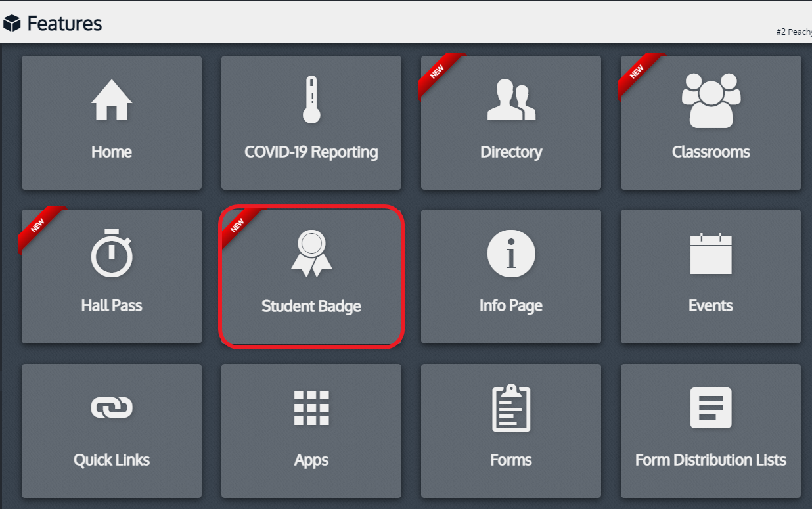Image resolution: width=812 pixels, height=509 pixels.
Task: Click the Quick Links chain icon
Action: pyautogui.click(x=112, y=408)
